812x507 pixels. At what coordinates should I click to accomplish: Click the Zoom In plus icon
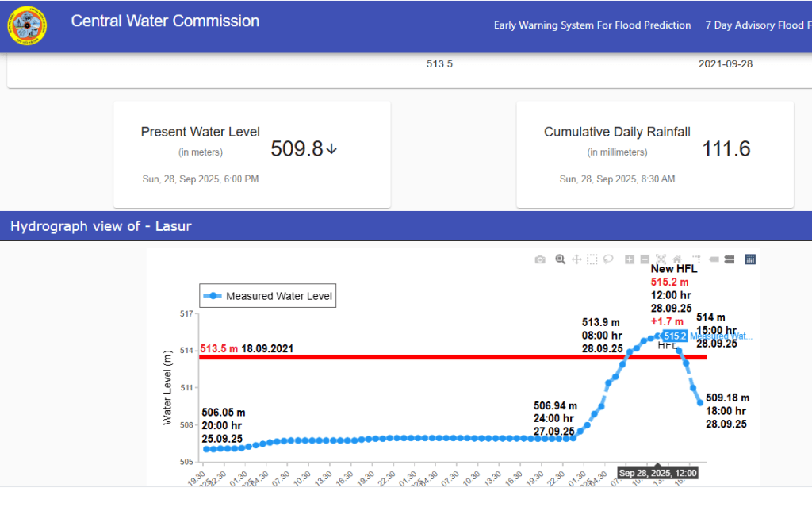630,259
